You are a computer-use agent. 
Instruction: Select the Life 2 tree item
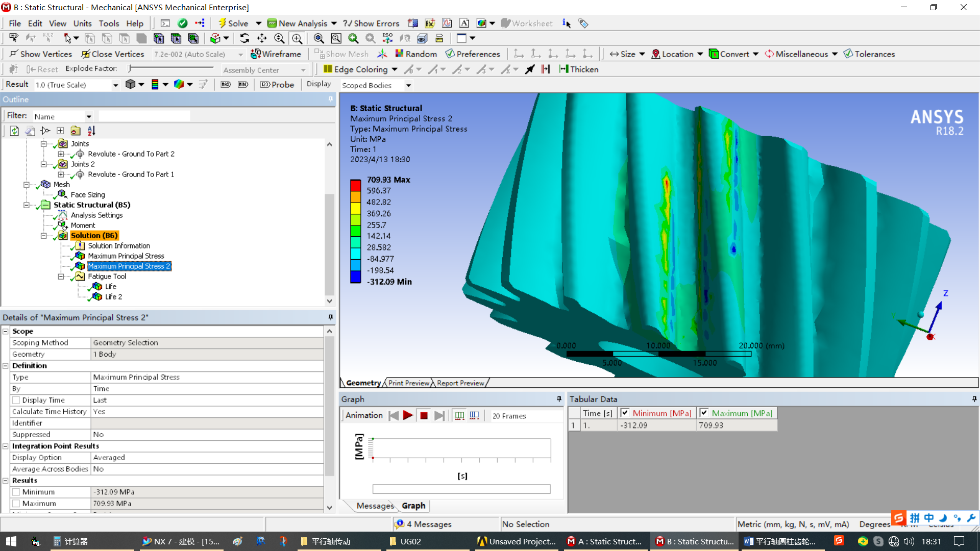(113, 297)
